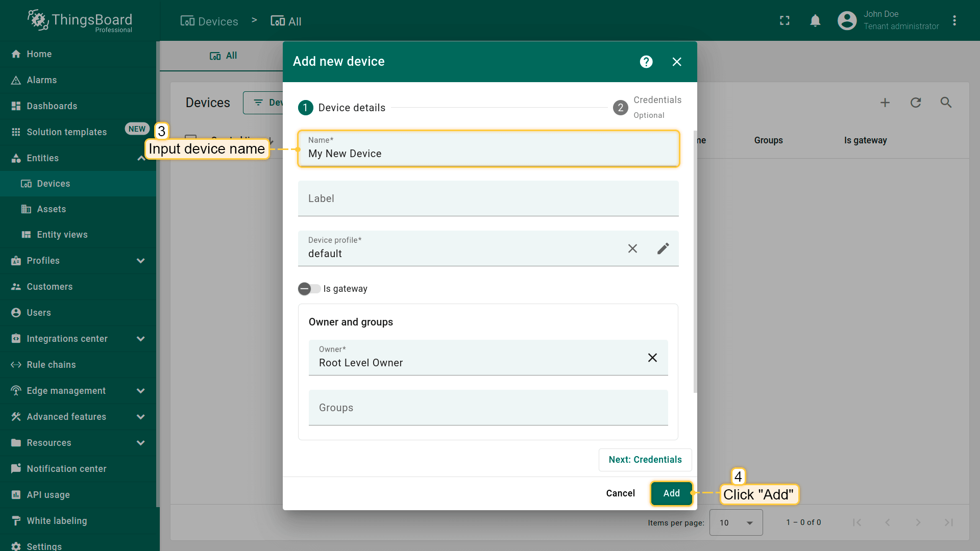
Task: Click the plus icon to add device
Action: (x=885, y=103)
